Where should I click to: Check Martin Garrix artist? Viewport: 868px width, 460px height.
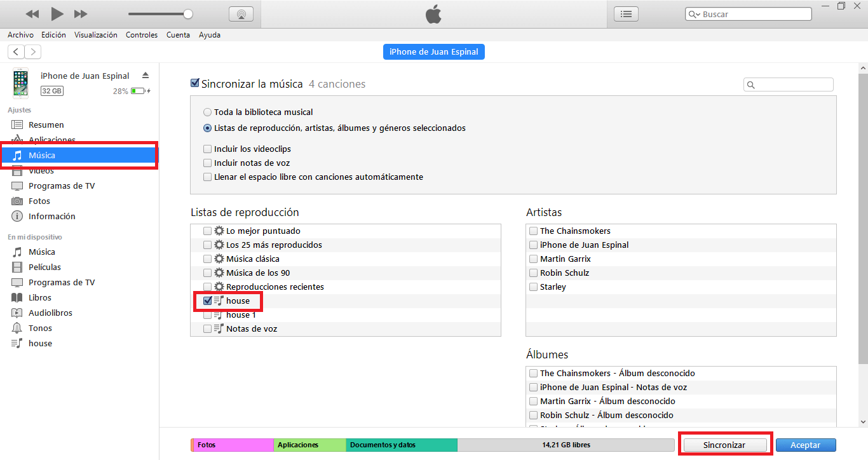pyautogui.click(x=534, y=259)
